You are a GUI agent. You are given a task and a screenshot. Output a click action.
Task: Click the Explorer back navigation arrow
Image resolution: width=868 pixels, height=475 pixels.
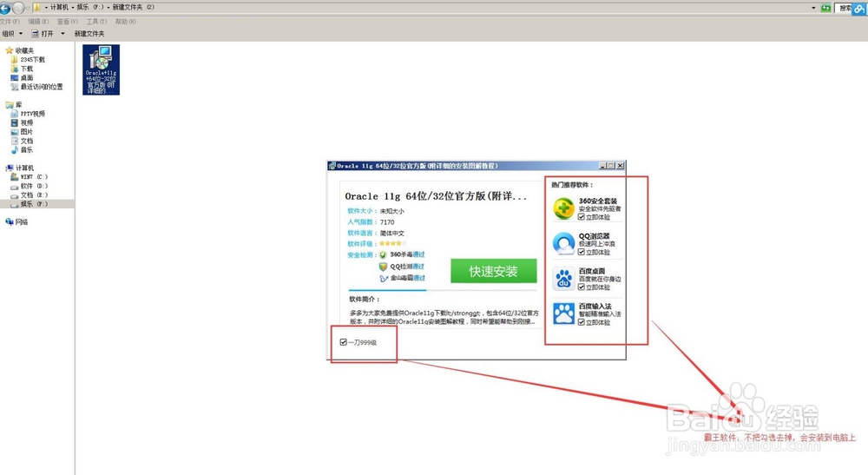point(5,8)
